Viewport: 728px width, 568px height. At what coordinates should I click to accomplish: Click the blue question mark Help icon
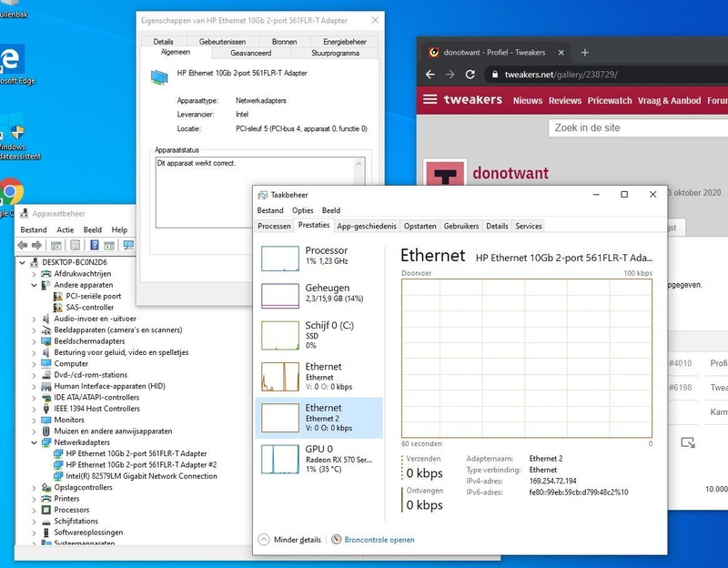tap(95, 245)
